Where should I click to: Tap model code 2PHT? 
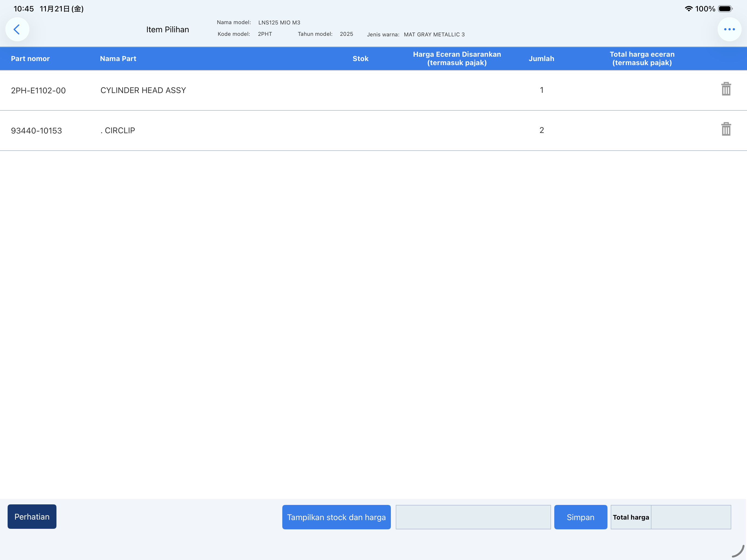click(x=265, y=34)
